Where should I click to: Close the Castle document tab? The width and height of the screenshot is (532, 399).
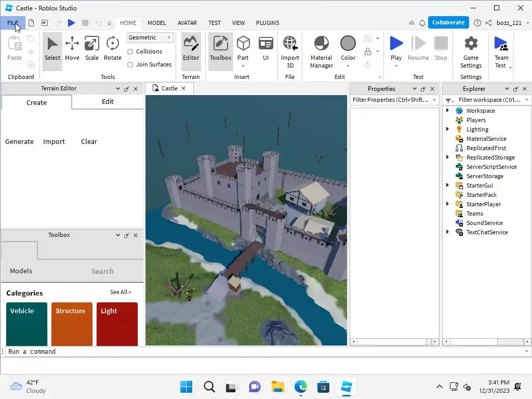point(183,88)
